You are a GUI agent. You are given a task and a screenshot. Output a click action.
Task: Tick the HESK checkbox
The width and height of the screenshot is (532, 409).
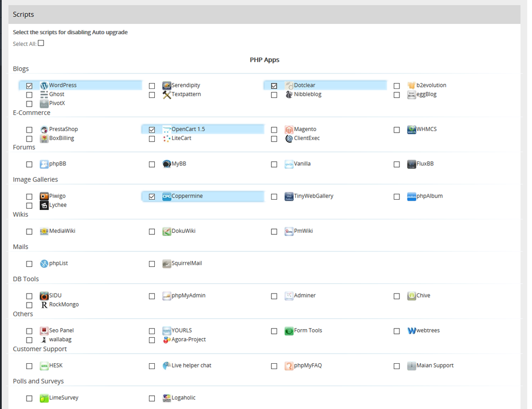pos(29,366)
